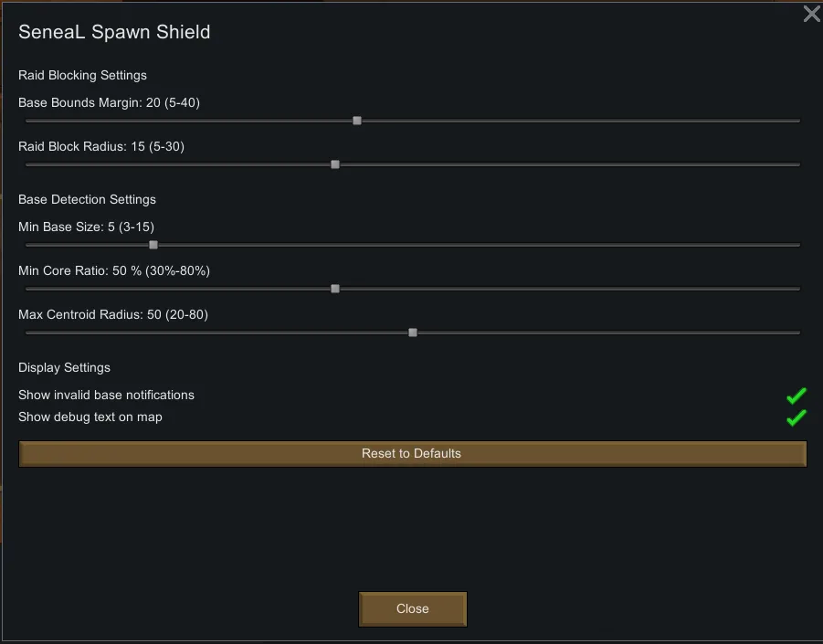Image resolution: width=823 pixels, height=644 pixels.
Task: Click the Max Centroid Radius slider handle
Action: (413, 333)
